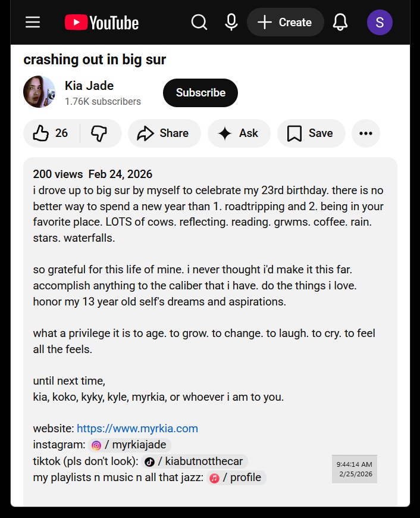Open the Instagram myrkiajade link
This screenshot has height=518, width=420.
pyautogui.click(x=130, y=445)
